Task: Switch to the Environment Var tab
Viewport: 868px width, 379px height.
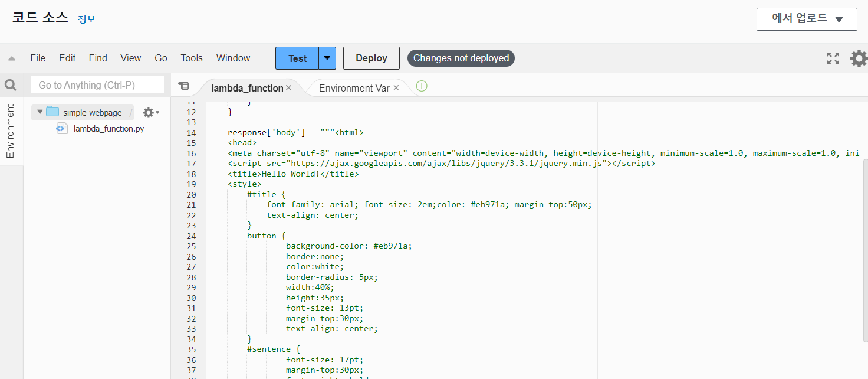Action: pos(354,88)
